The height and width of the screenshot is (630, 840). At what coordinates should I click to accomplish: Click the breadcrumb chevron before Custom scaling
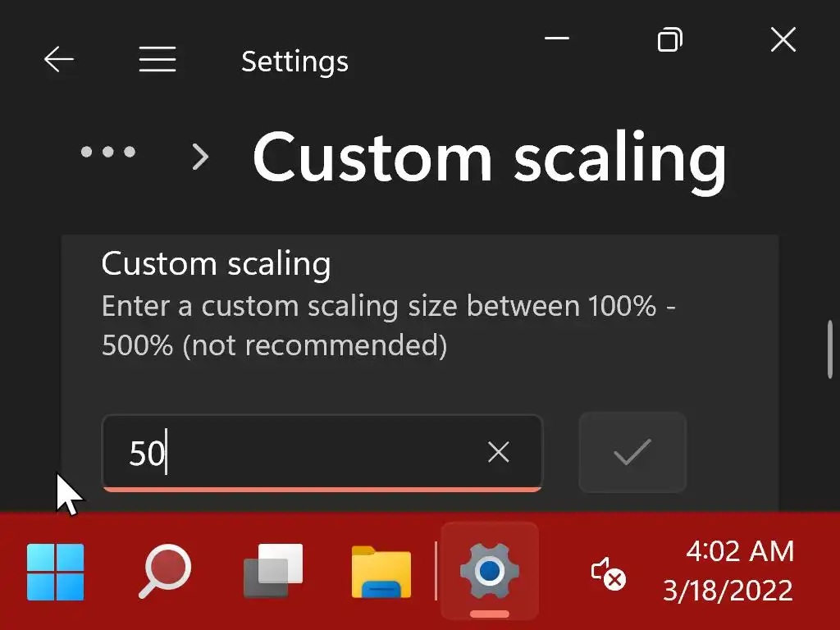[199, 156]
